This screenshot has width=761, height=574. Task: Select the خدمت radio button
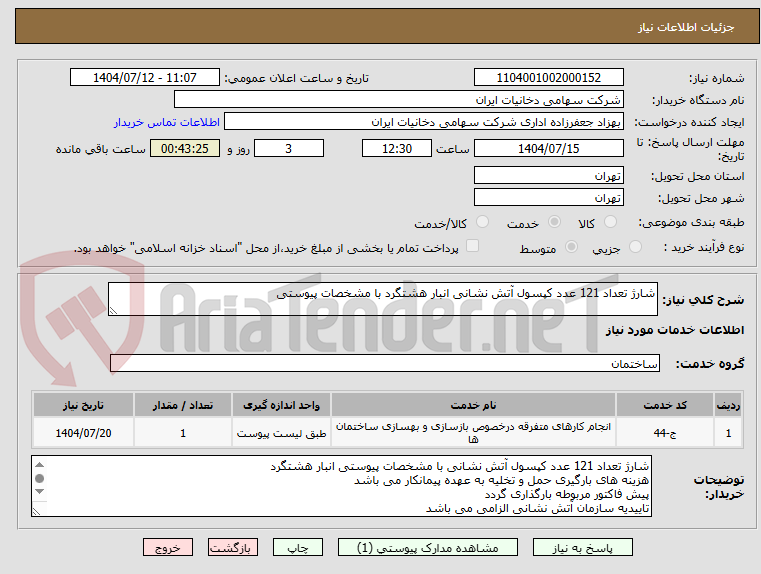tap(554, 222)
